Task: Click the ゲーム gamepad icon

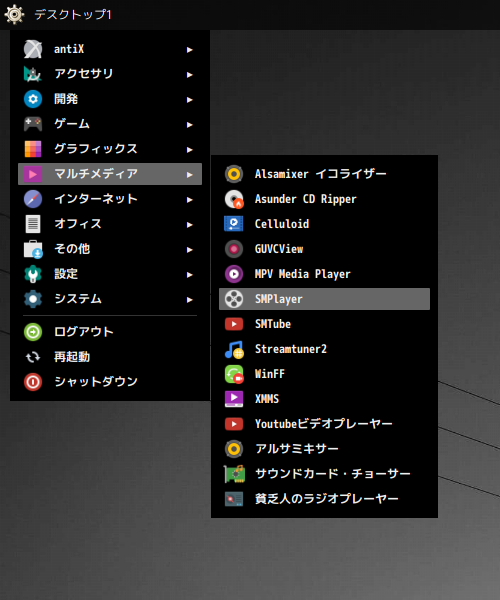Action: [x=33, y=124]
